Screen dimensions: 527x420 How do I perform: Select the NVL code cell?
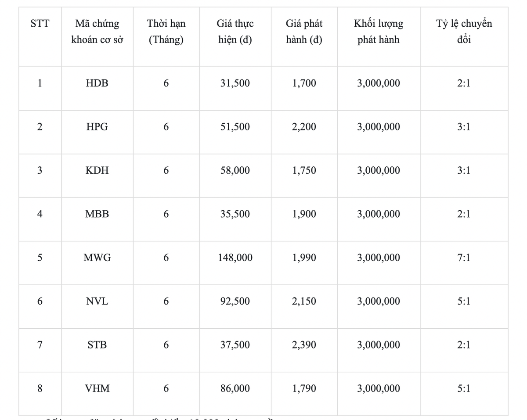[97, 302]
